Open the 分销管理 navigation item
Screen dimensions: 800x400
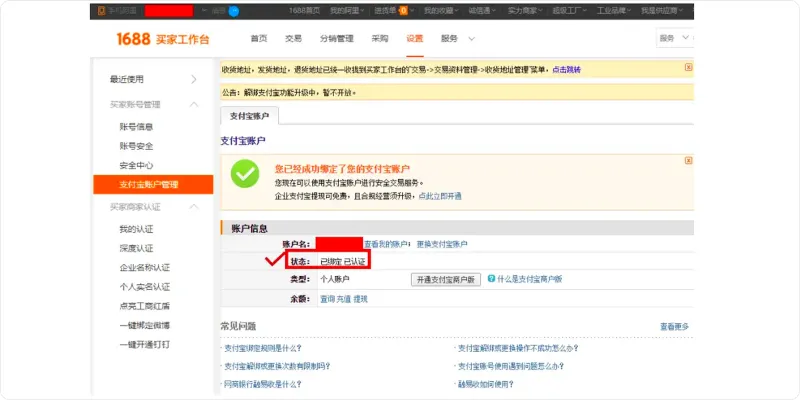[x=337, y=39]
